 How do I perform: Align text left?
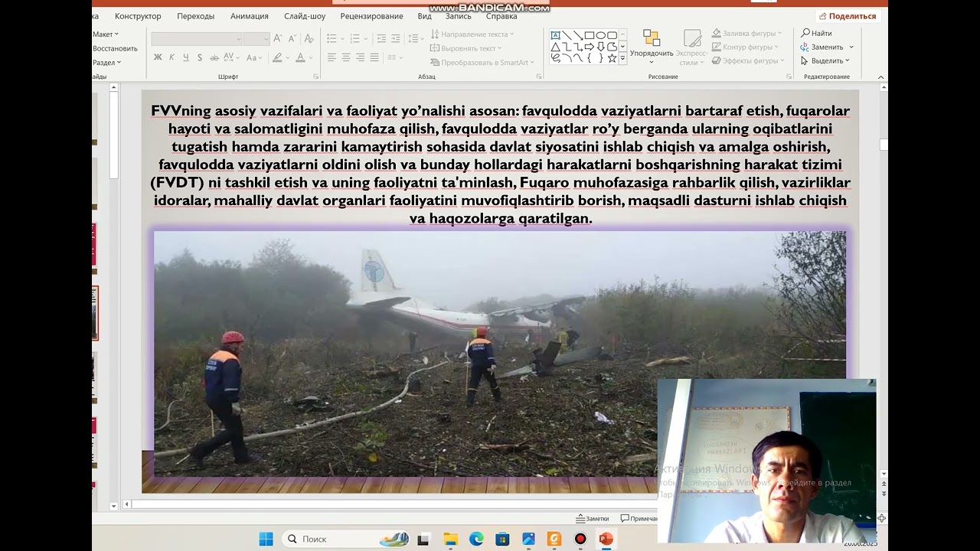point(332,57)
